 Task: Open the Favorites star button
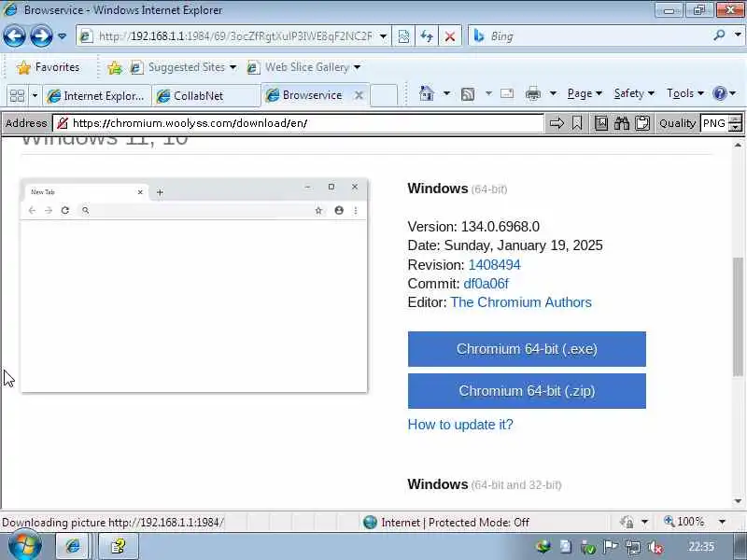(x=49, y=67)
